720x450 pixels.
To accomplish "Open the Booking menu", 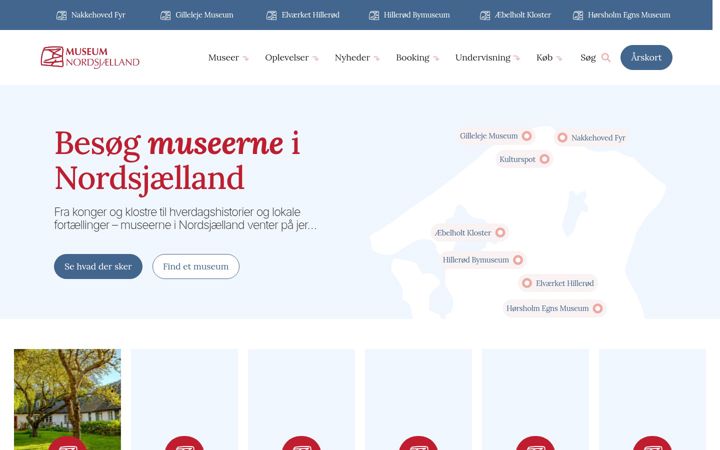I will click(x=412, y=57).
